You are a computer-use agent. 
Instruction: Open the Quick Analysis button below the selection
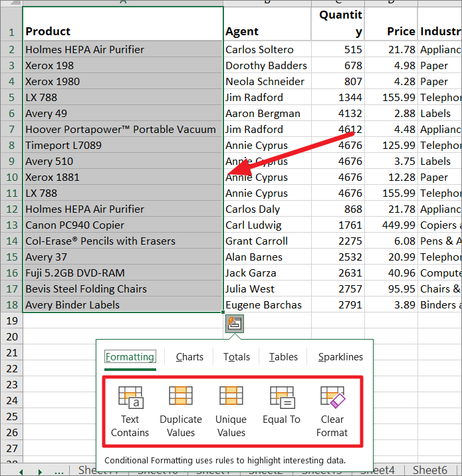click(x=235, y=323)
